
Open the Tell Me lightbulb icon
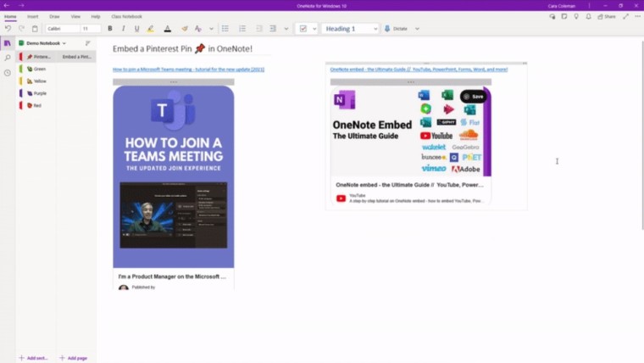[x=576, y=16]
